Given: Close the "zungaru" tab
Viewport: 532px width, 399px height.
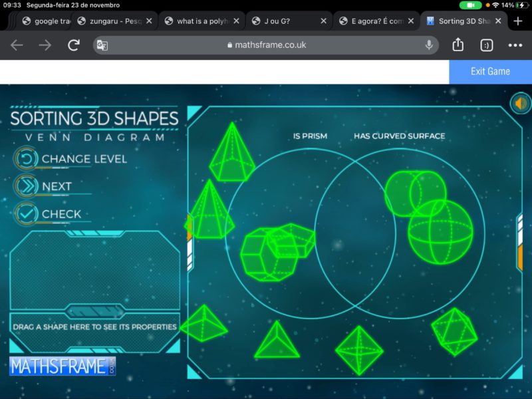Looking at the screenshot, I should [149, 21].
